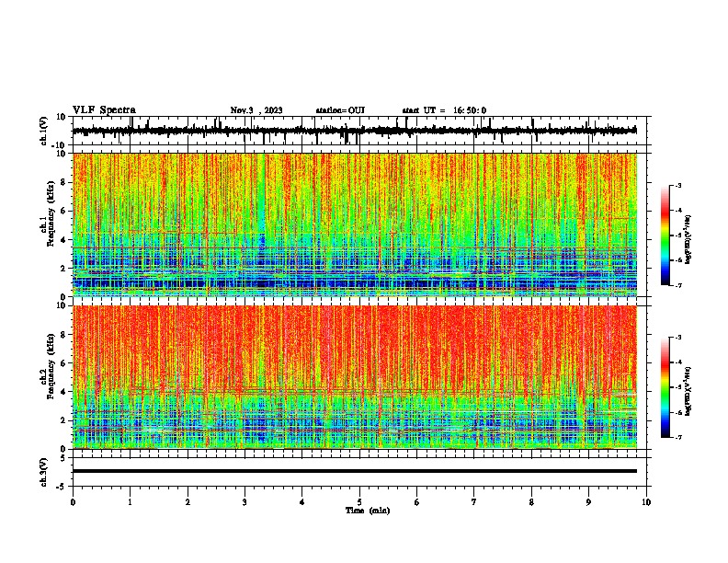The image size is (728, 563).
Task: Click the "VLF Spectra" plot title
Action: coord(104,110)
